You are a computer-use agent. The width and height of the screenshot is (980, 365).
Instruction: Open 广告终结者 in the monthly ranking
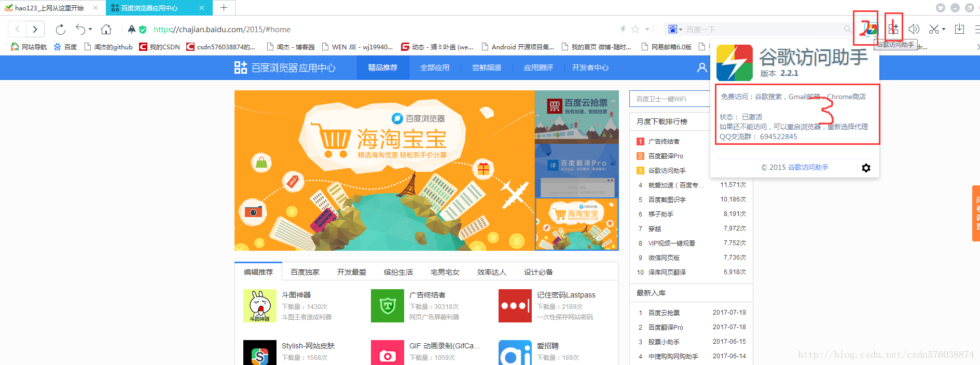(664, 141)
